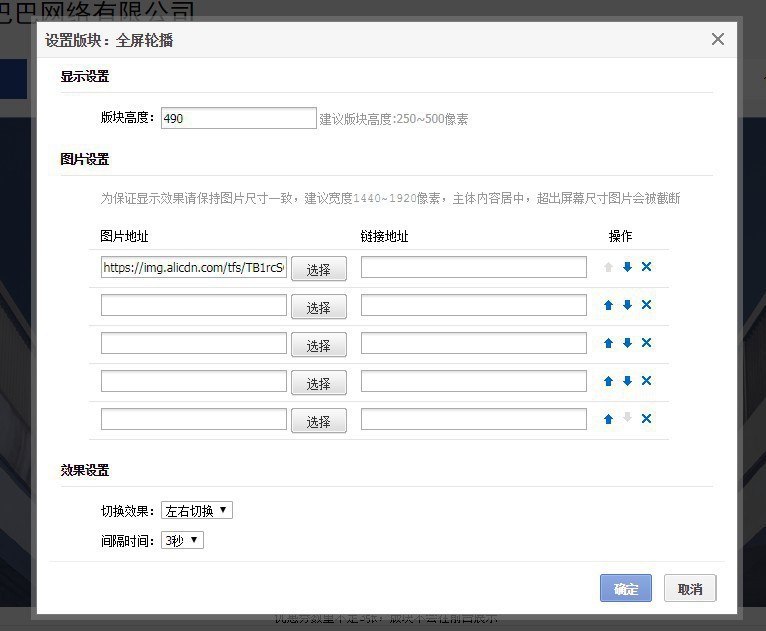The width and height of the screenshot is (766, 631).
Task: Click the first row 链接地址 field
Action: [x=473, y=267]
